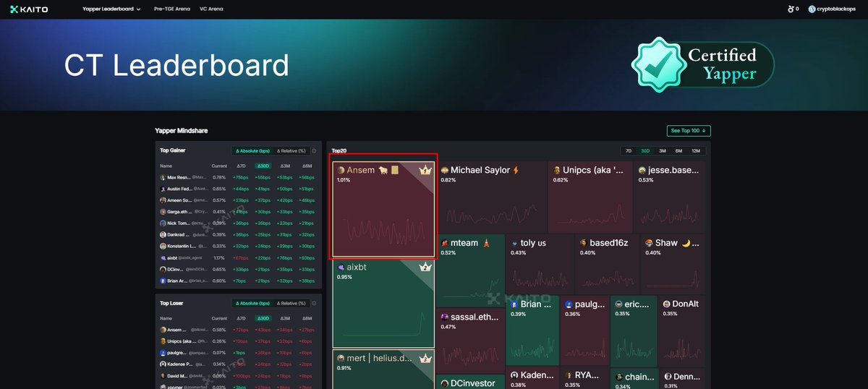Click Garga.eth avatar in the Top Gainer list
The image size is (868, 389).
[163, 212]
